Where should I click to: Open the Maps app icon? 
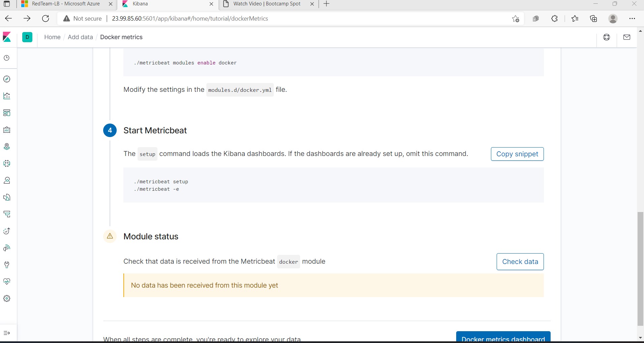[7, 147]
